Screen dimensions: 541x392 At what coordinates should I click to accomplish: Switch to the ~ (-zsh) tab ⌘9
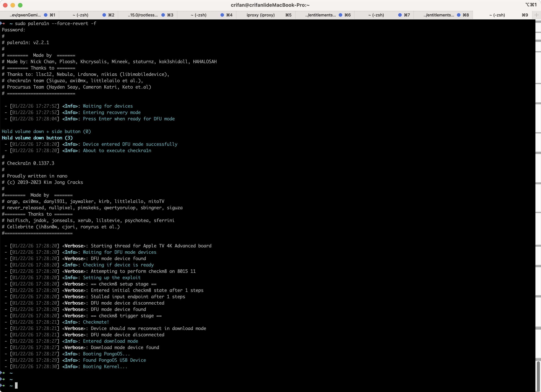click(503, 15)
